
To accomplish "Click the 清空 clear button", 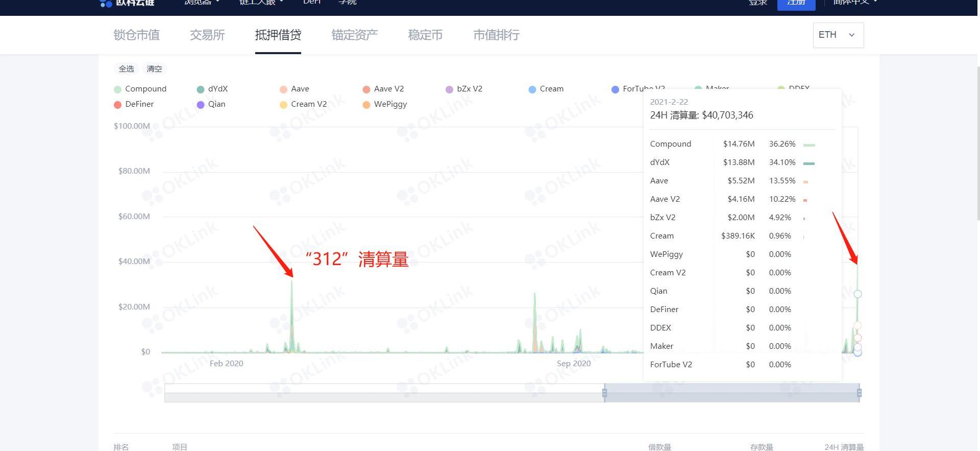I will 154,68.
